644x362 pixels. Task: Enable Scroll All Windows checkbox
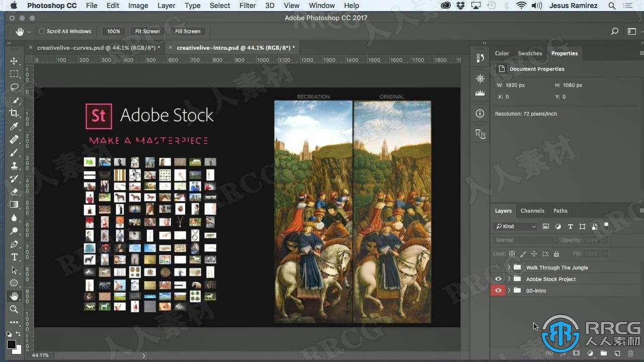pyautogui.click(x=42, y=31)
